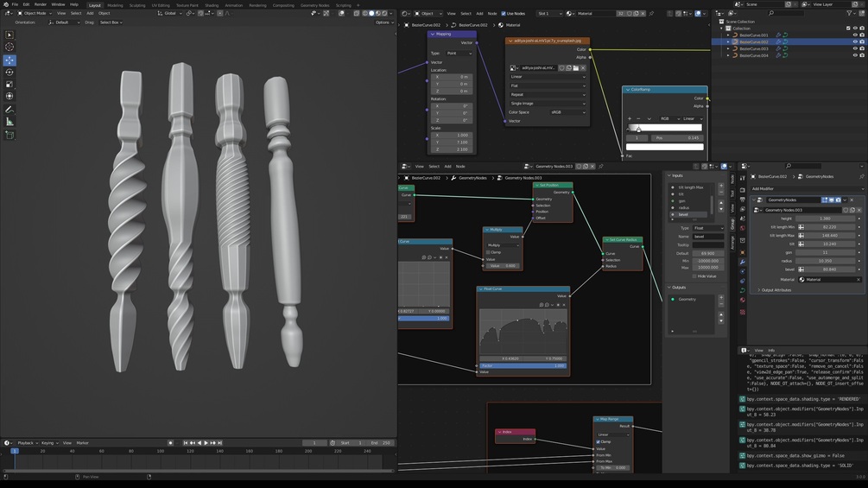
Task: Toggle Clamp checkbox in Multiply node
Action: pyautogui.click(x=488, y=252)
